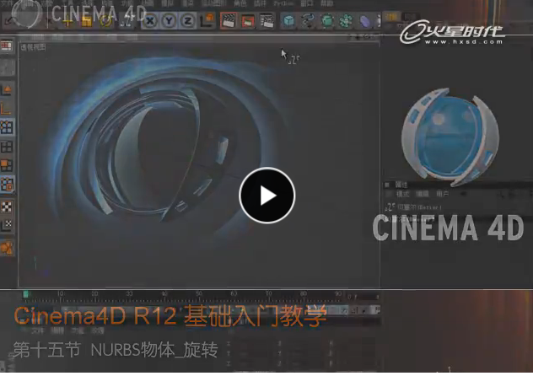The width and height of the screenshot is (533, 392).
Task: Click the orange spheres icon in left bar
Action: 7,248
